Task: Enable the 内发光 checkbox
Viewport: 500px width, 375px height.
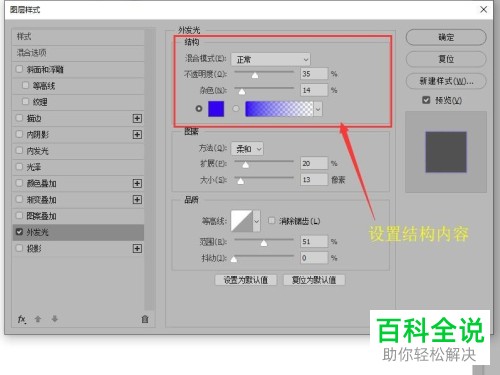Action: [x=19, y=150]
